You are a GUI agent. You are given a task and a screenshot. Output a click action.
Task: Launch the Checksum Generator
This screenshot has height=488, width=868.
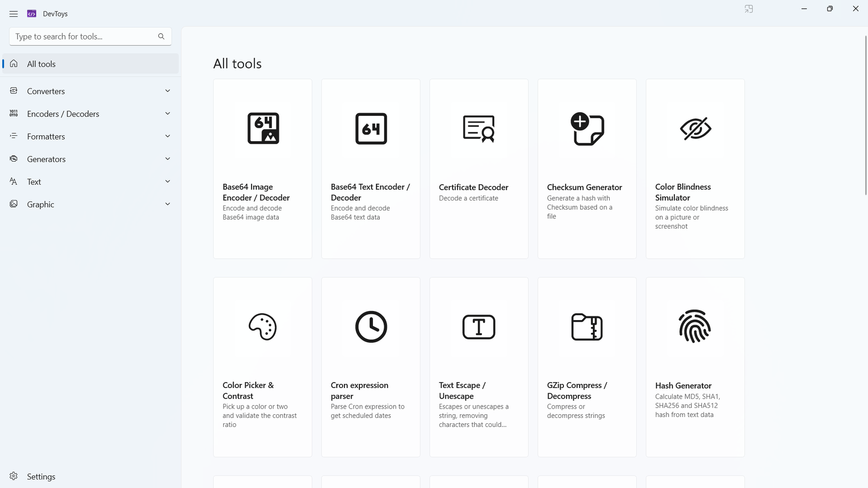(587, 168)
